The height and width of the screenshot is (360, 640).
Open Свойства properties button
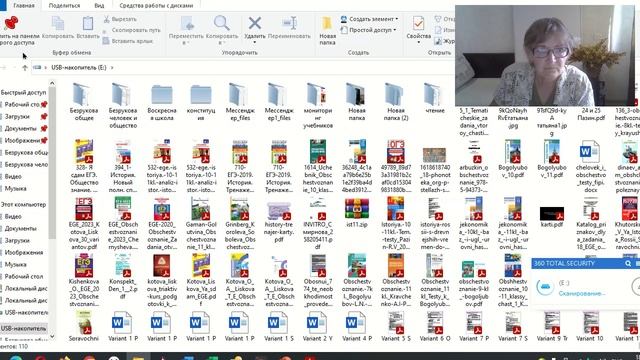(x=418, y=29)
